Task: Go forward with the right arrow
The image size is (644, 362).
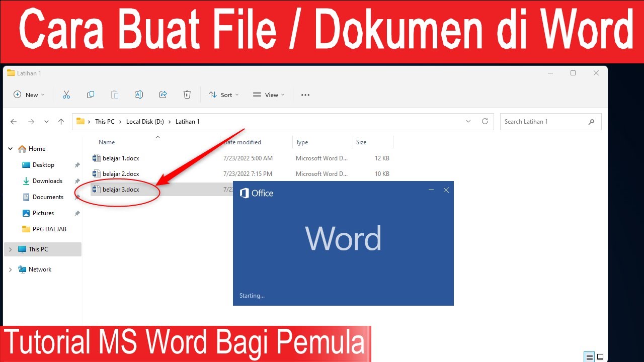Action: (x=31, y=122)
